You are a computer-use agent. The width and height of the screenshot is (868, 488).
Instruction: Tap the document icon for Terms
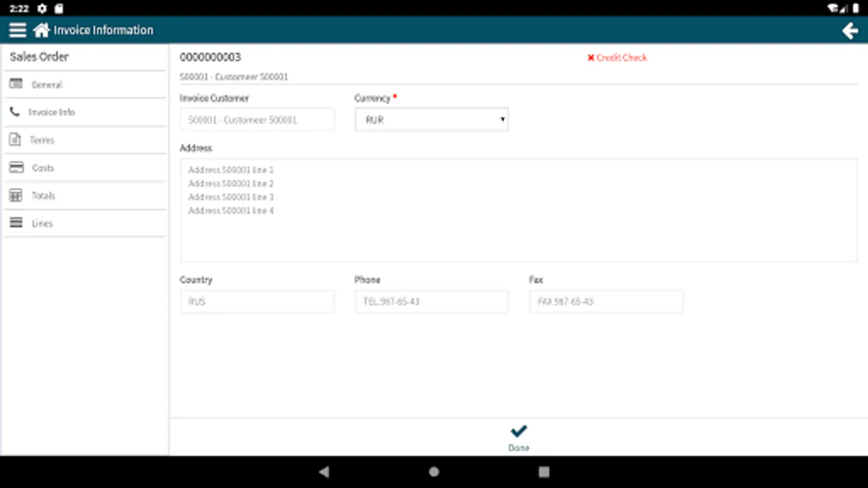15,139
